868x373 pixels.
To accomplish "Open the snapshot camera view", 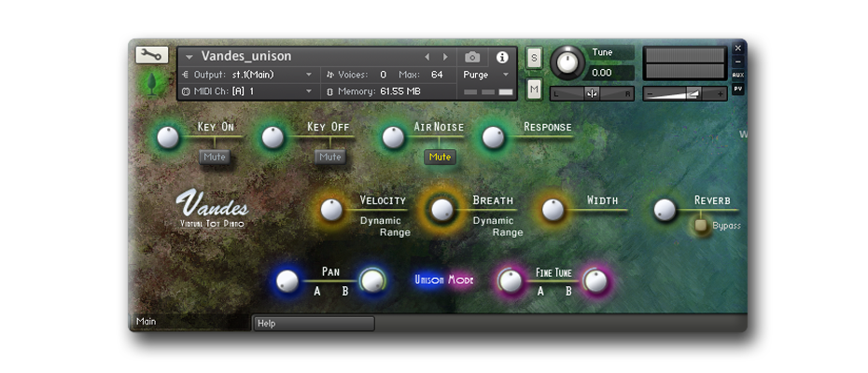I will [x=472, y=57].
